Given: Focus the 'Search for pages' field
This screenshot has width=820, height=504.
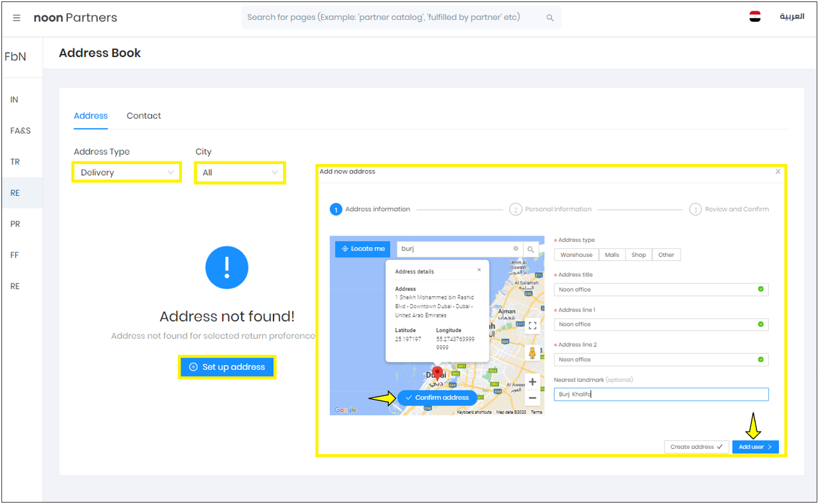Looking at the screenshot, I should [x=401, y=18].
